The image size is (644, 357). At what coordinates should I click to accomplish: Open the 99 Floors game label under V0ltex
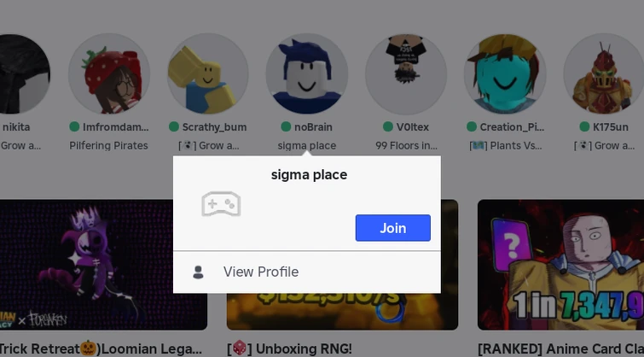(x=406, y=145)
